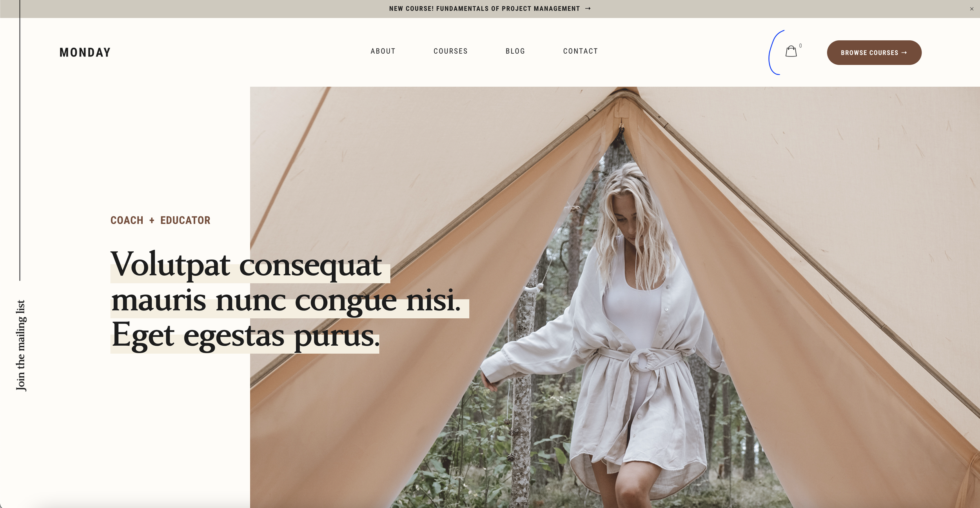Click the MONDAY brand logo text
Image resolution: width=980 pixels, height=508 pixels.
[x=85, y=52]
